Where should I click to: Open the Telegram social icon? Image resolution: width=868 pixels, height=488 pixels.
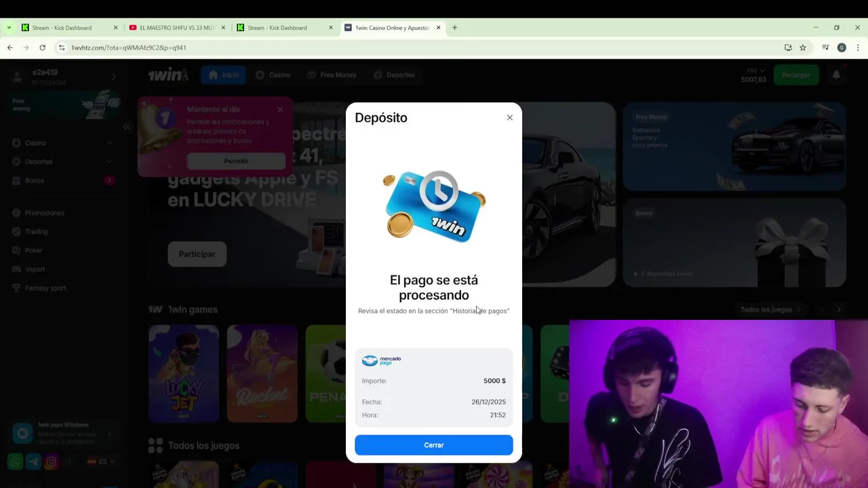point(33,462)
